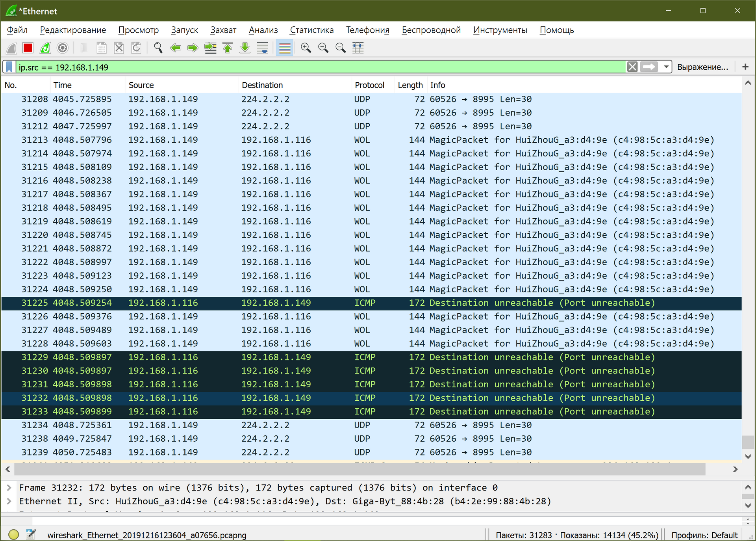The image size is (756, 541).
Task: Select packet 31208 UDP row
Action: 371,99
